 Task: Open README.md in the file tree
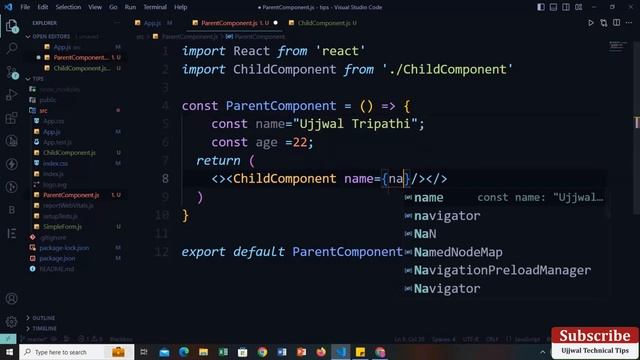click(57, 269)
